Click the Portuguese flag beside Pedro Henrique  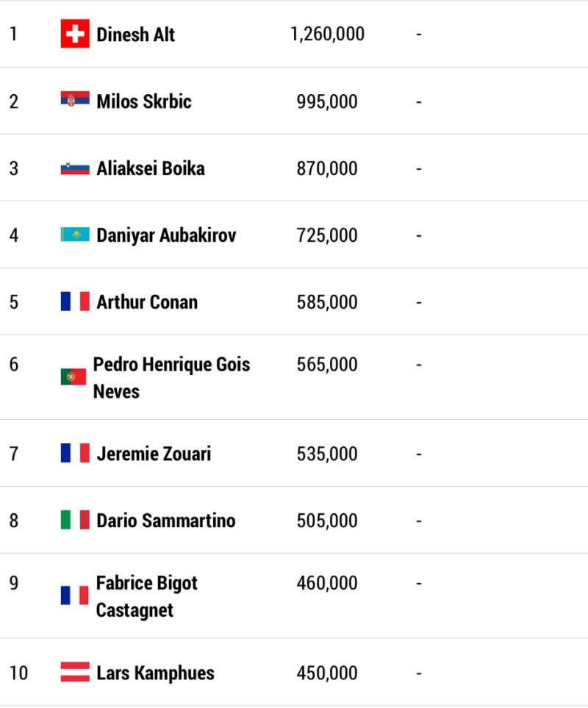[x=73, y=377]
